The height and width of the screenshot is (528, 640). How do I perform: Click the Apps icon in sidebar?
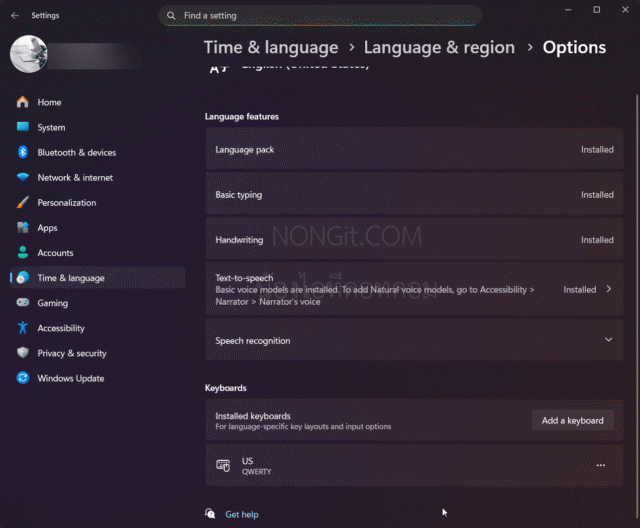coord(23,227)
